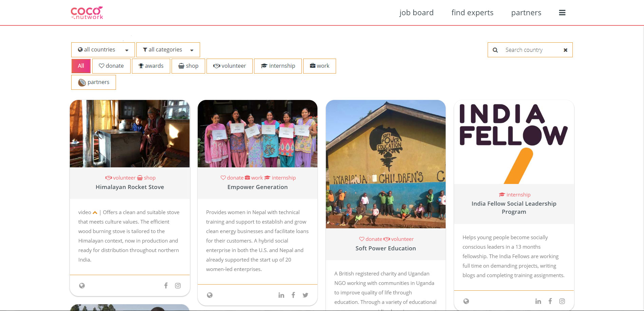This screenshot has height=311, width=644.
Task: Click the Soft Power Education school photo
Action: pyautogui.click(x=386, y=164)
